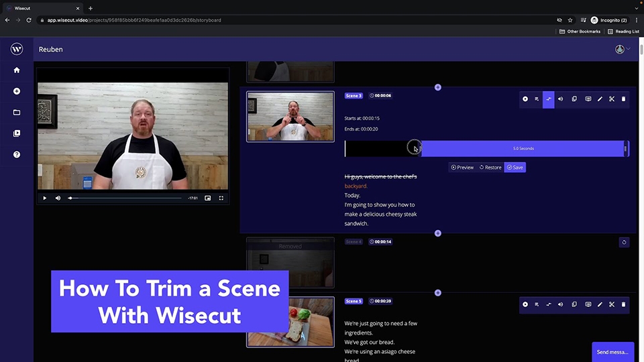This screenshot has width=644, height=362.
Task: Open help from the question mark icon
Action: [x=16, y=155]
